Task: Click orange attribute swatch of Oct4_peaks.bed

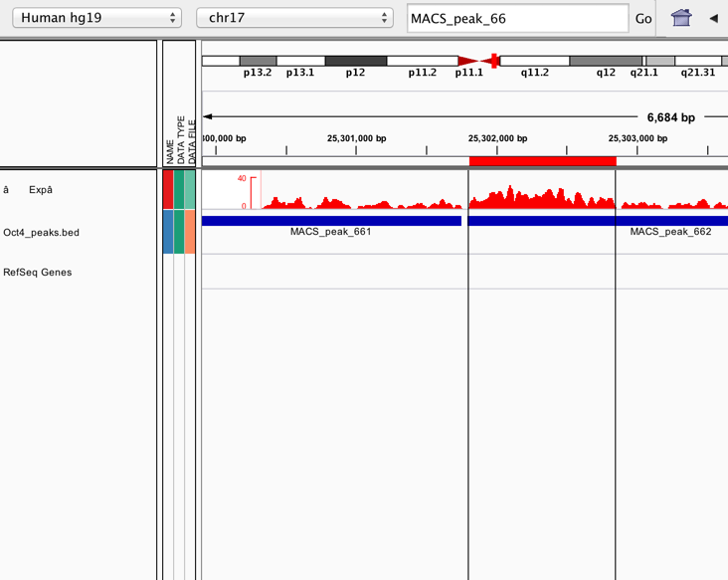Action: pyautogui.click(x=190, y=231)
